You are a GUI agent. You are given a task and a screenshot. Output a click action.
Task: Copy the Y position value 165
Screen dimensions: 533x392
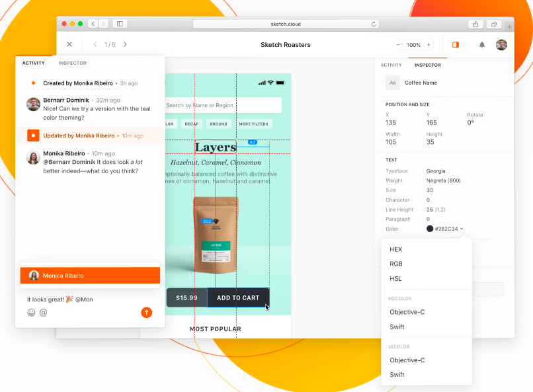(432, 123)
